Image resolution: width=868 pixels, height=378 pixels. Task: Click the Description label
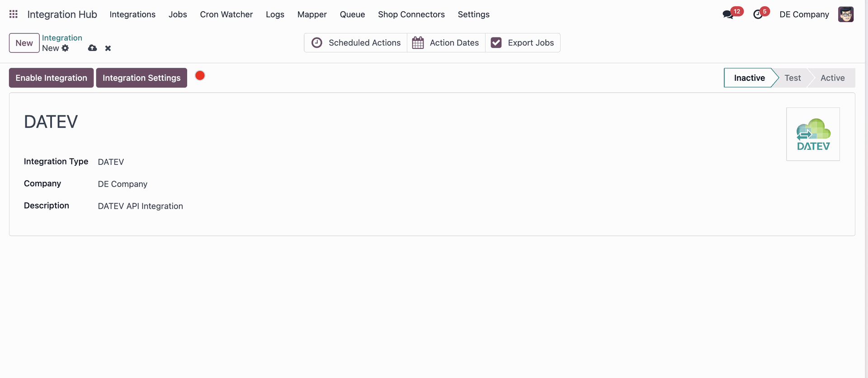[x=47, y=205]
